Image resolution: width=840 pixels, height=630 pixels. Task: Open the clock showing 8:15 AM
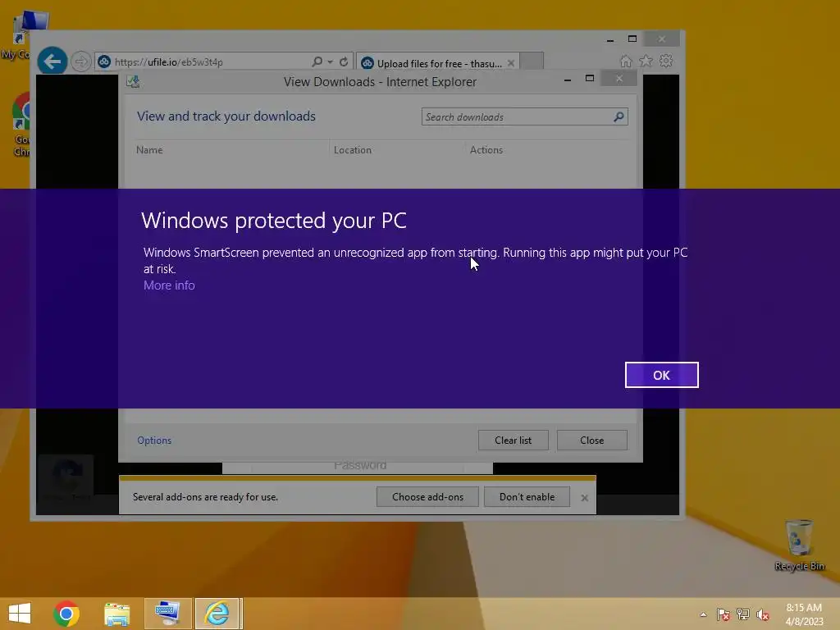(804, 614)
